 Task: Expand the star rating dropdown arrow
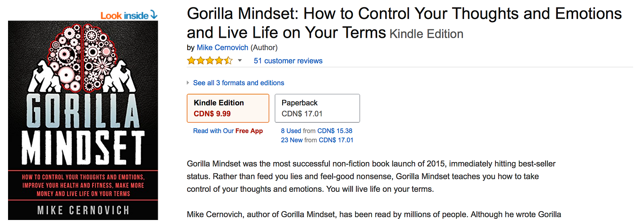coord(240,61)
